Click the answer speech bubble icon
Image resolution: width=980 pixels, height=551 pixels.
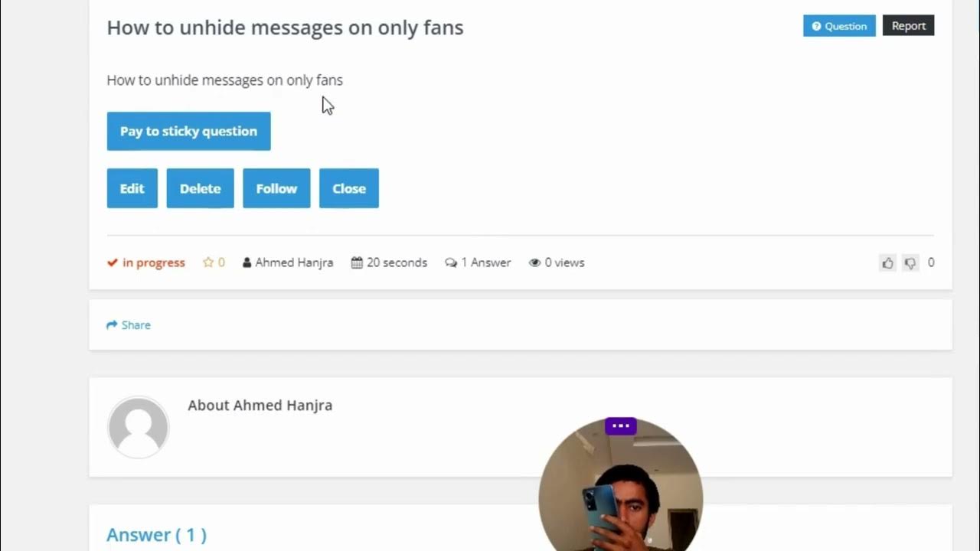click(451, 262)
